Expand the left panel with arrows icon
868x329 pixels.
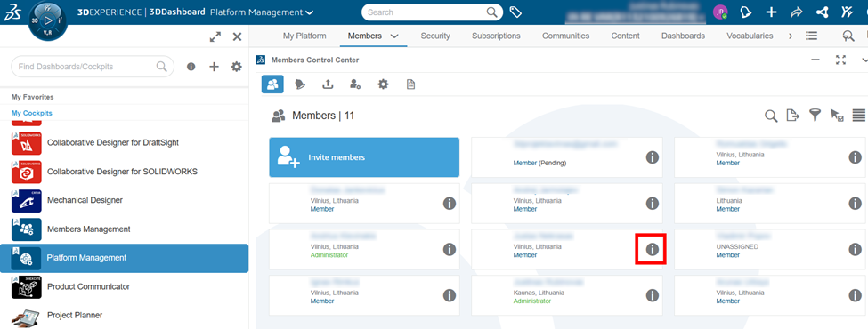point(215,36)
